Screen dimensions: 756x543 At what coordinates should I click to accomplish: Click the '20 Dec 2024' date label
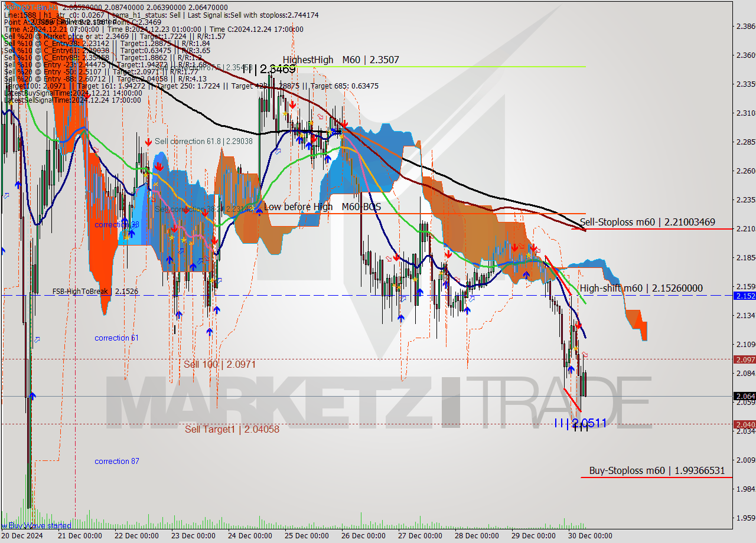[x=21, y=536]
